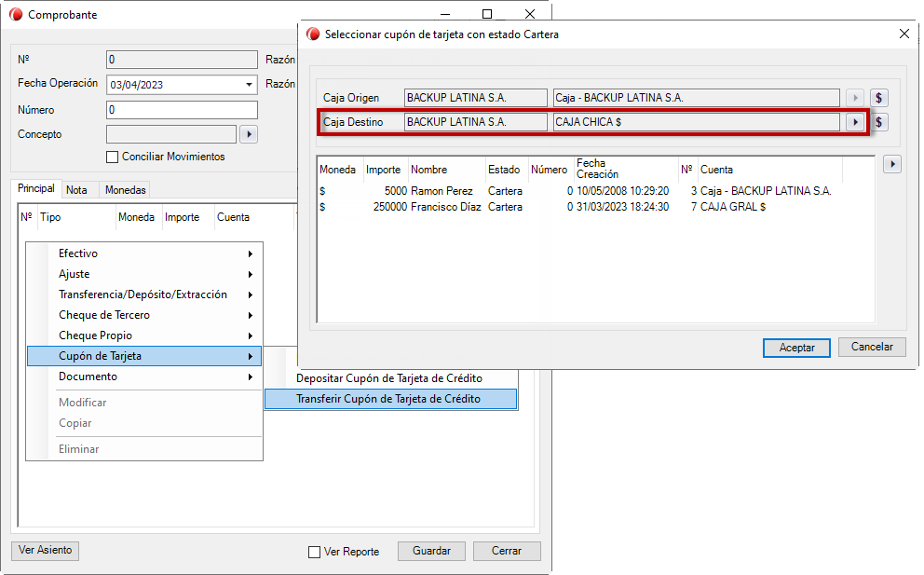This screenshot has height=575, width=924.
Task: Click the Guardar button
Action: coord(431,551)
